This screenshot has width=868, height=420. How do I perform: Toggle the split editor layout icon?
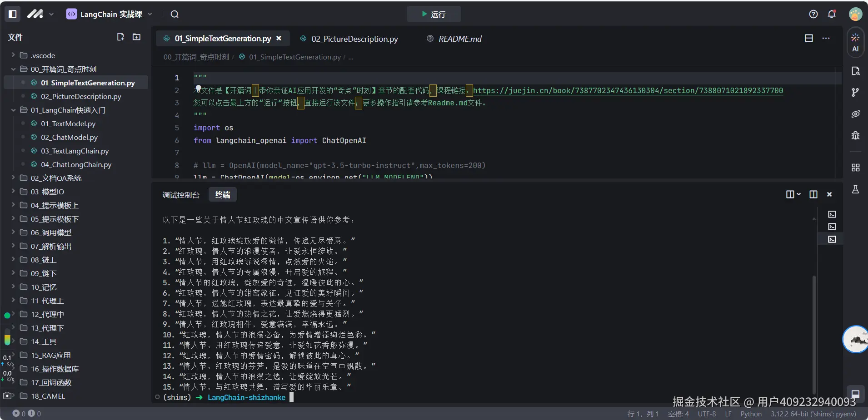pos(809,38)
